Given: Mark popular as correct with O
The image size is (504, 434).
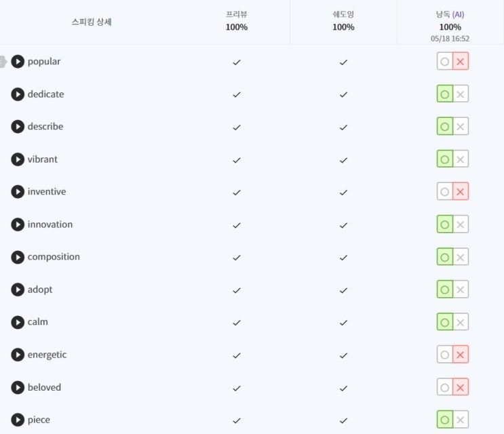Looking at the screenshot, I should coord(445,61).
